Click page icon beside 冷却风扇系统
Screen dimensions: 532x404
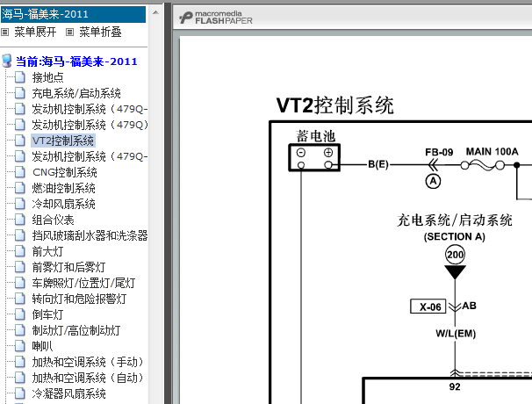coord(20,204)
